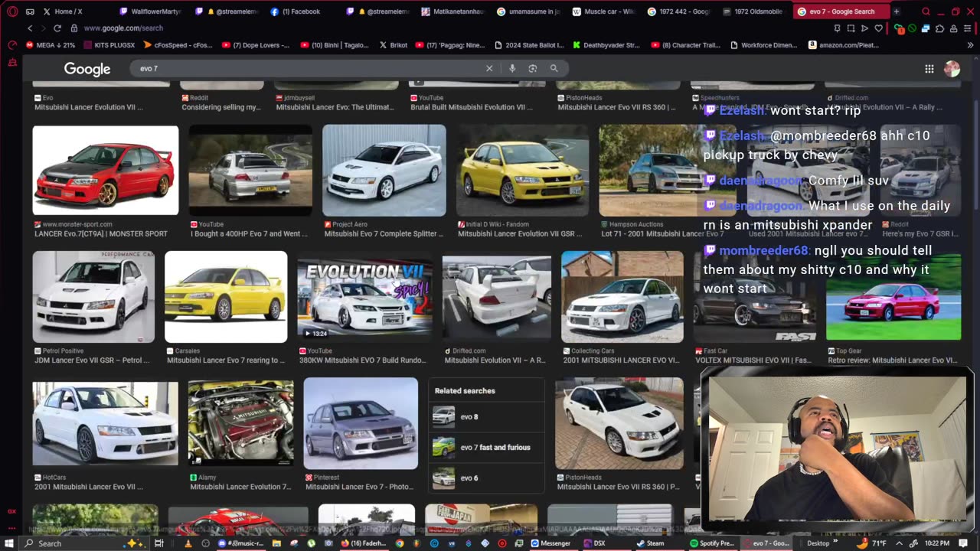This screenshot has width=980, height=551.
Task: Start voice search with microphone icon
Action: pos(512,68)
